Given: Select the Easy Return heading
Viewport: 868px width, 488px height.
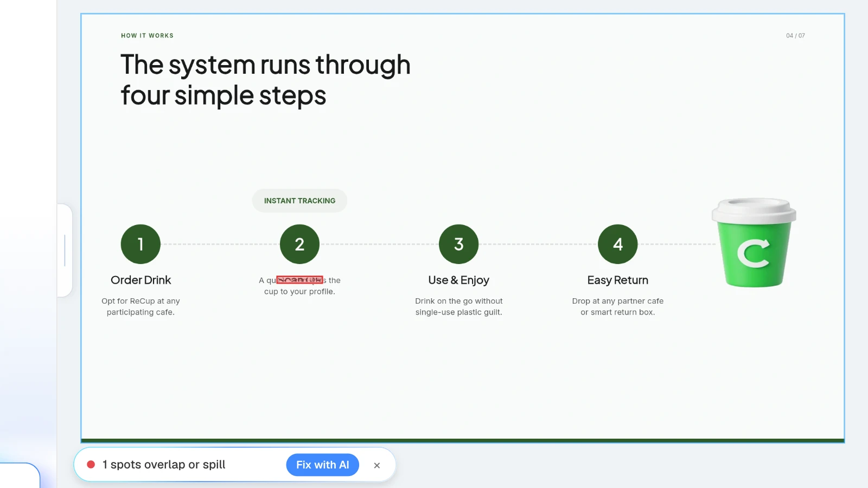Looking at the screenshot, I should tap(617, 280).
